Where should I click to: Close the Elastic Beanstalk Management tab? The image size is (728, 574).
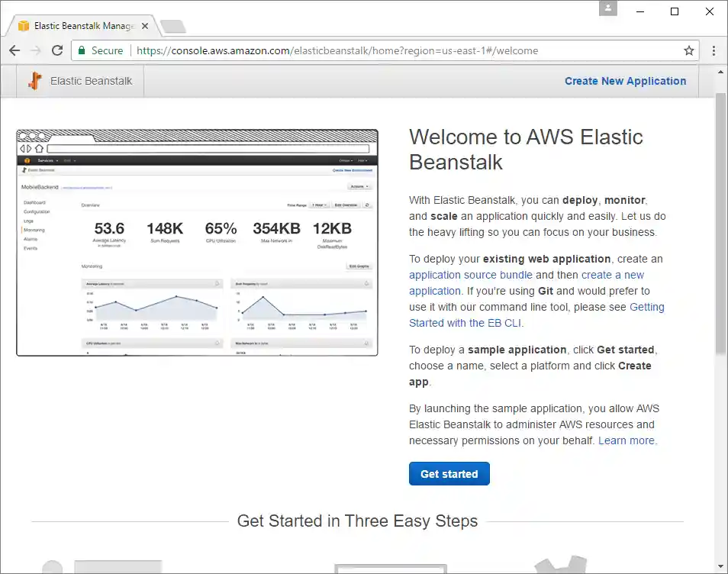144,25
